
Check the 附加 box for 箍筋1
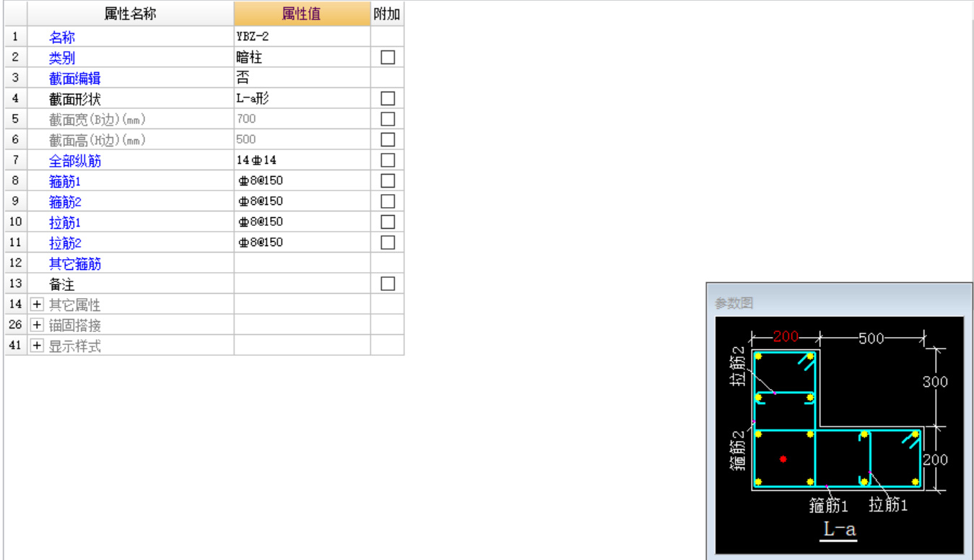coord(388,180)
